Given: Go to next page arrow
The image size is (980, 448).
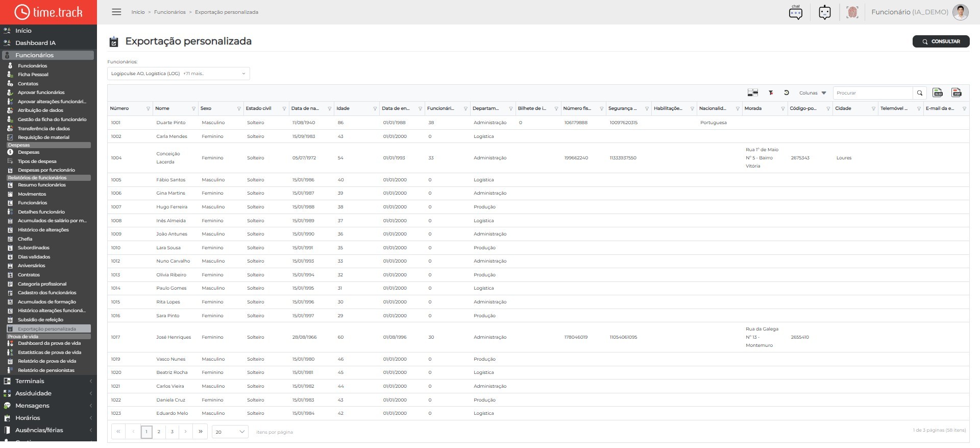Looking at the screenshot, I should pos(185,432).
